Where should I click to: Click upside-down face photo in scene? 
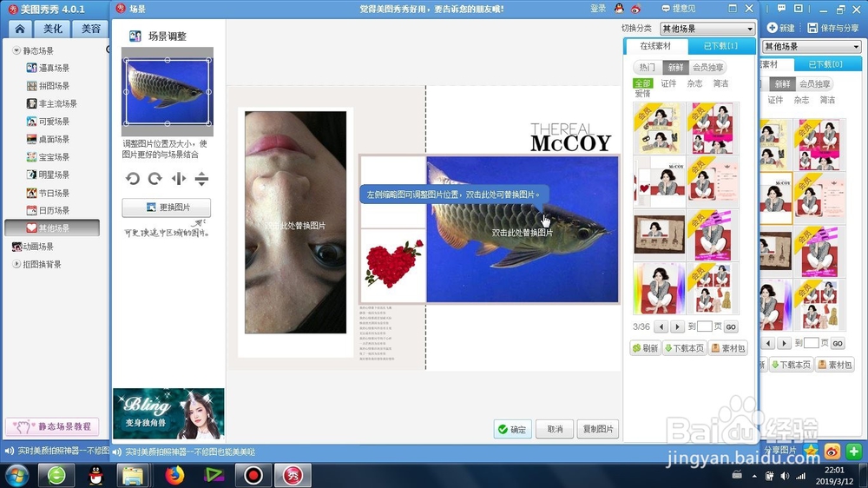point(296,222)
